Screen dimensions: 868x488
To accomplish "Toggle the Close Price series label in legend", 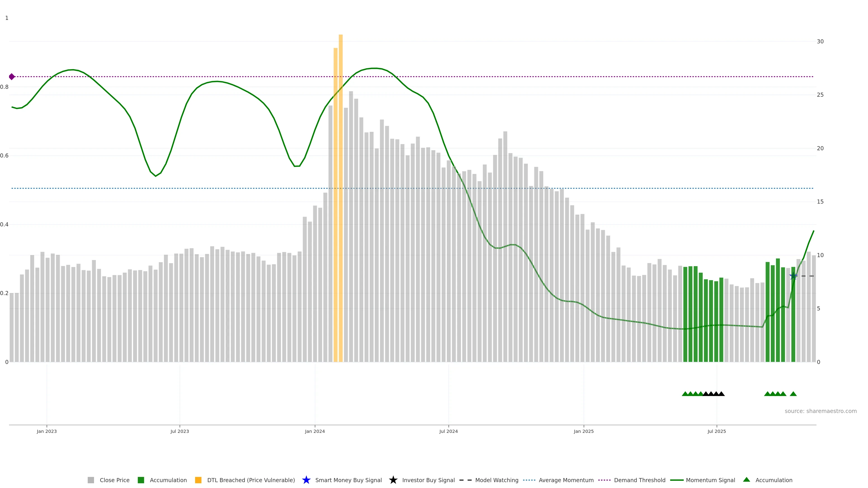I will [x=115, y=480].
